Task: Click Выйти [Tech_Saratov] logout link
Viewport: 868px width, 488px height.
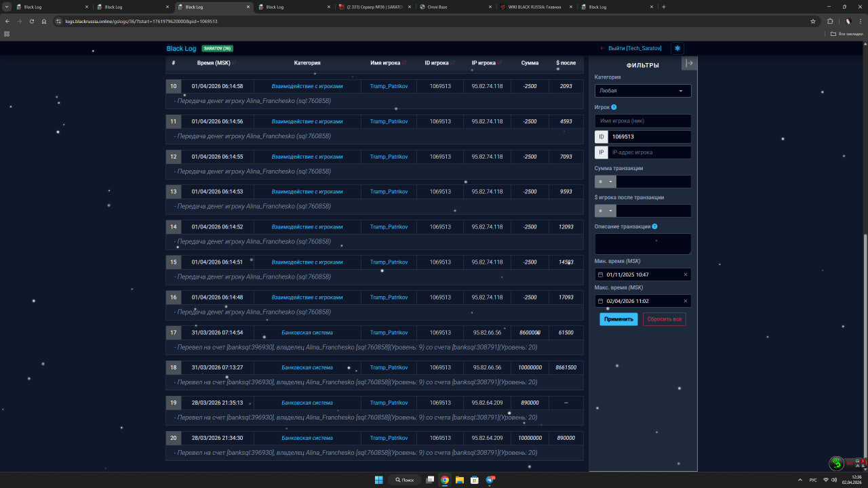Action: (x=631, y=49)
